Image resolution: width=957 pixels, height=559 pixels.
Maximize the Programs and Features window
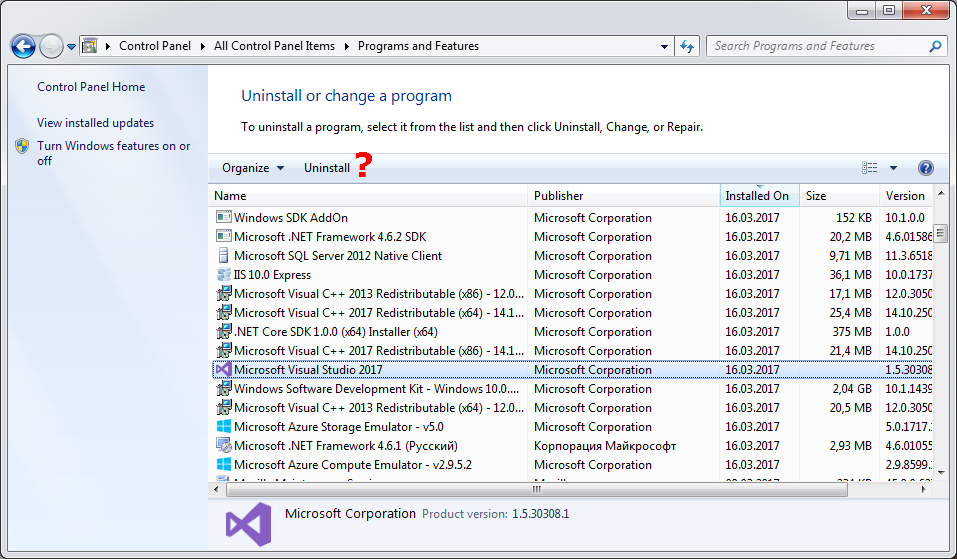(x=889, y=10)
